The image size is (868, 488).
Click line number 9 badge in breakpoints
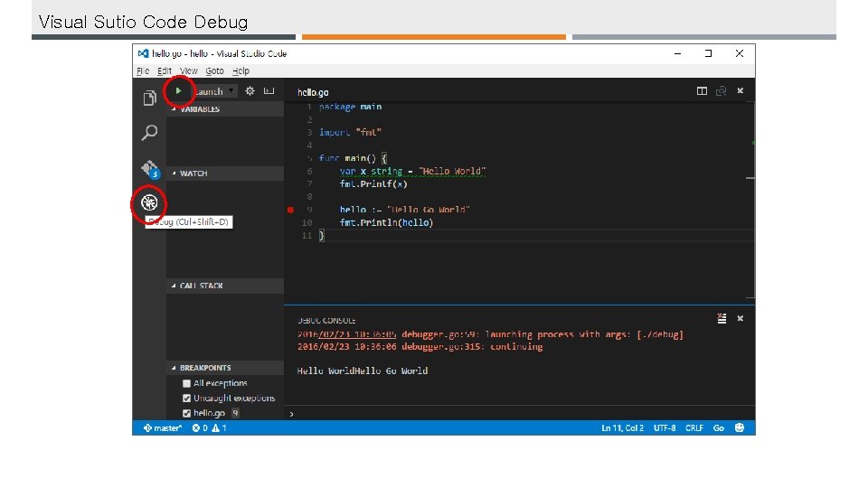pyautogui.click(x=235, y=413)
